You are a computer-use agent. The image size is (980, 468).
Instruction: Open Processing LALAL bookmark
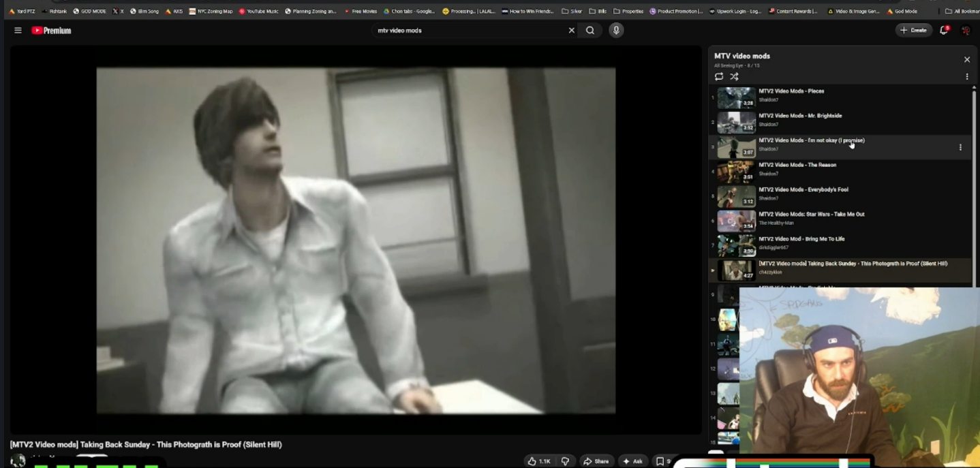(469, 11)
